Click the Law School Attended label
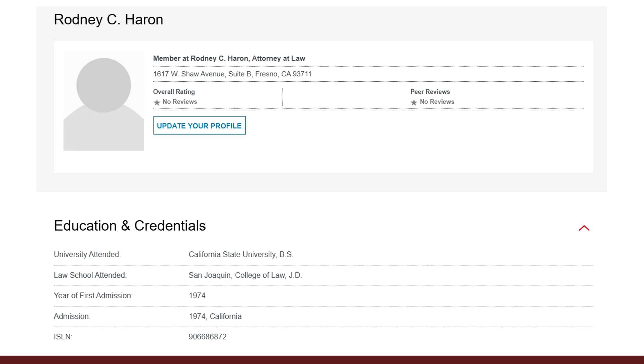The image size is (644, 364). [x=90, y=275]
